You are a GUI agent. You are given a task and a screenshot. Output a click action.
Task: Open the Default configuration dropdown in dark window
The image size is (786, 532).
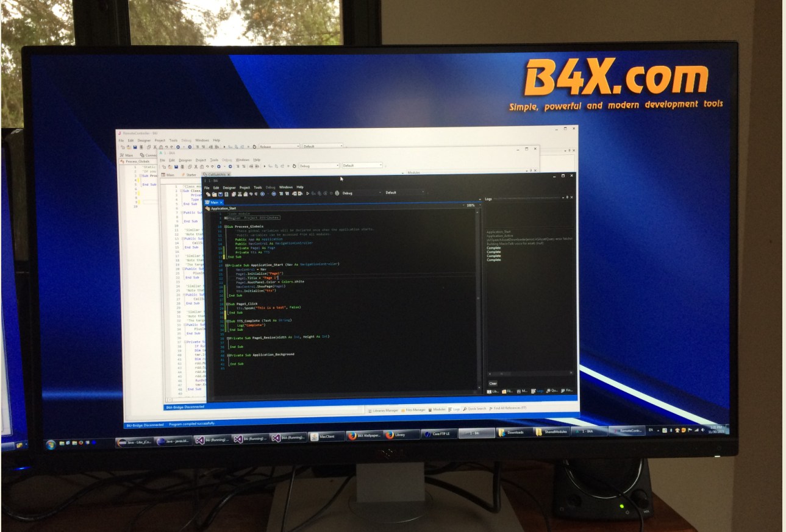tap(404, 193)
